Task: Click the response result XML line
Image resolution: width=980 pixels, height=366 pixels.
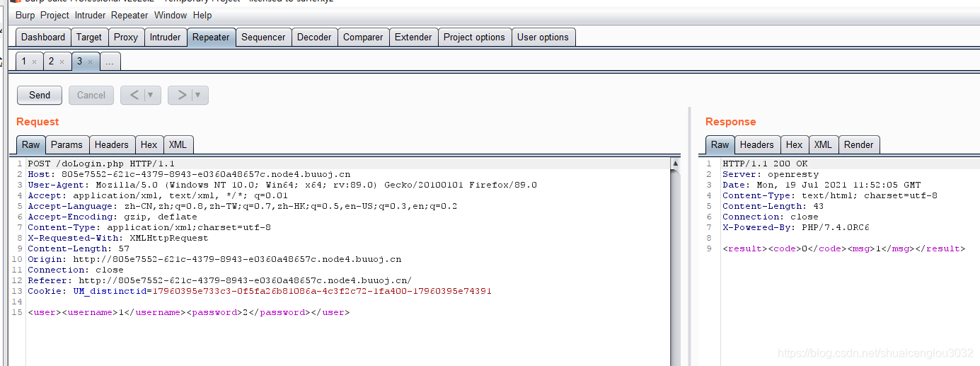Action: [843, 248]
